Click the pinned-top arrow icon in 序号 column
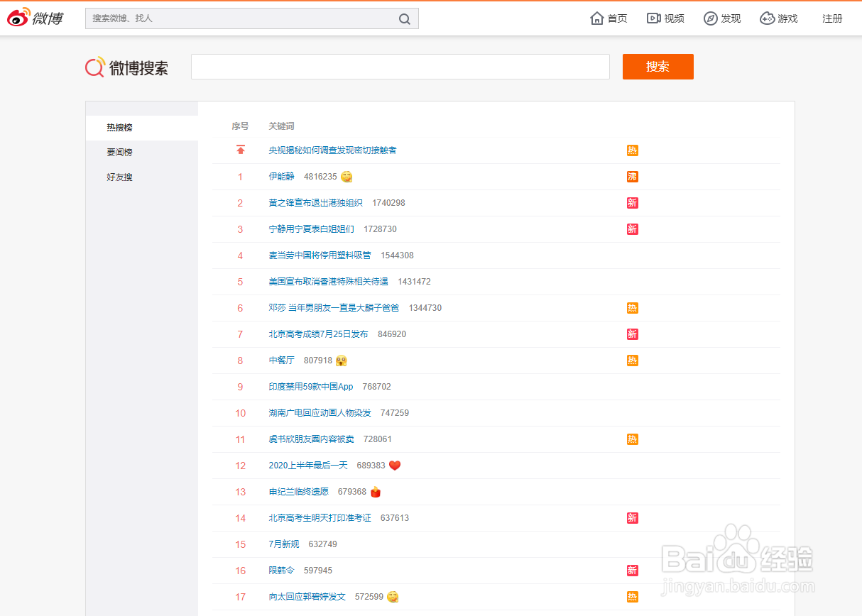The width and height of the screenshot is (862, 616). (241, 150)
